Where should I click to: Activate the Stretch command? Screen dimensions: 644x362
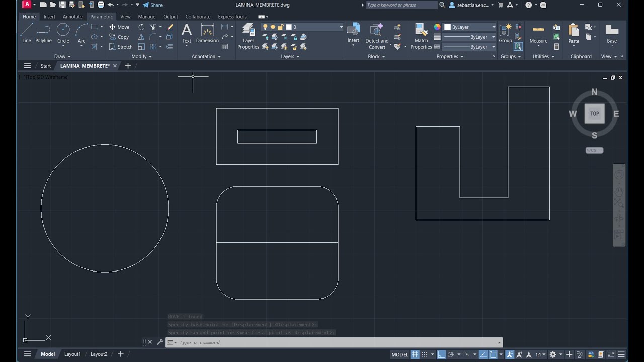(x=121, y=47)
